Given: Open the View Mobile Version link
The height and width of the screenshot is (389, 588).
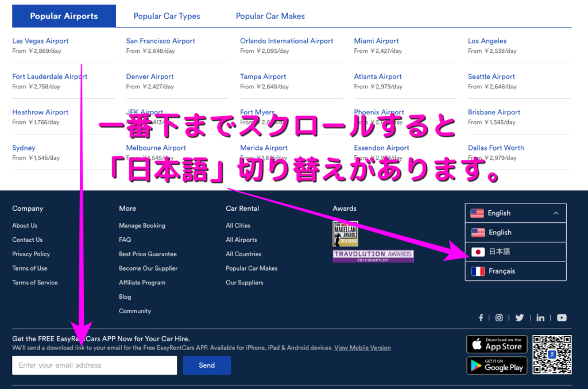Looking at the screenshot, I should (362, 348).
